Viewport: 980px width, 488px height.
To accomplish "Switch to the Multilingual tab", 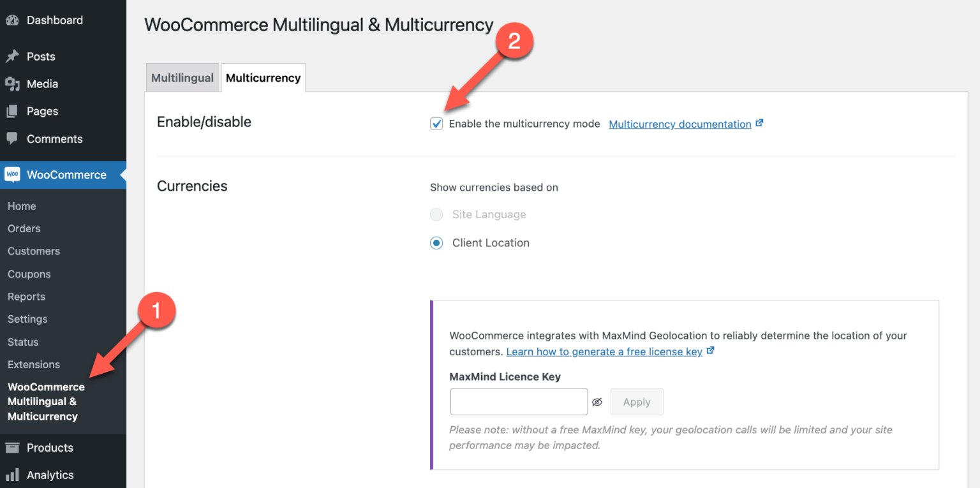I will point(182,77).
